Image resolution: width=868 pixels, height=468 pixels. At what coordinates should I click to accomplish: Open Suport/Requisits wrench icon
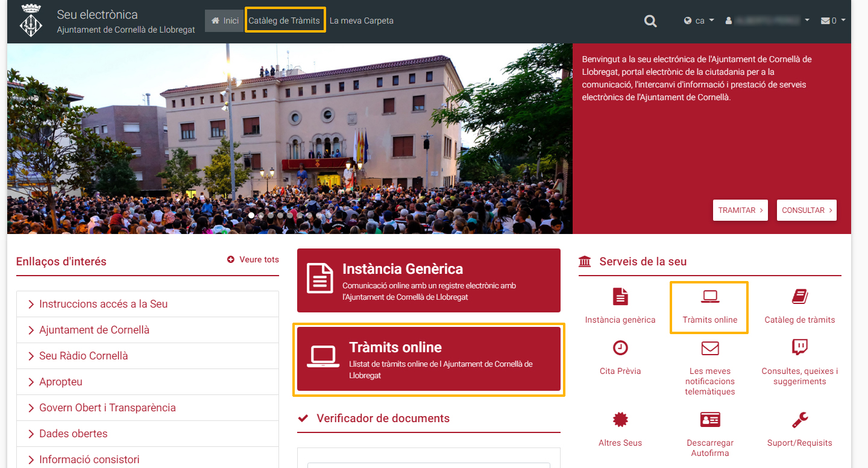(x=799, y=420)
